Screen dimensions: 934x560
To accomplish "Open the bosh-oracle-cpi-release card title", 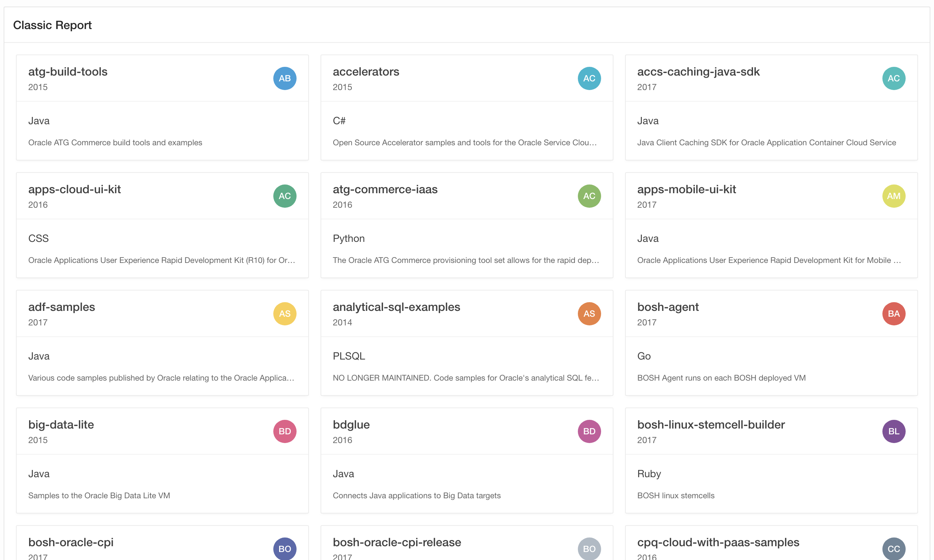I will coord(397,542).
